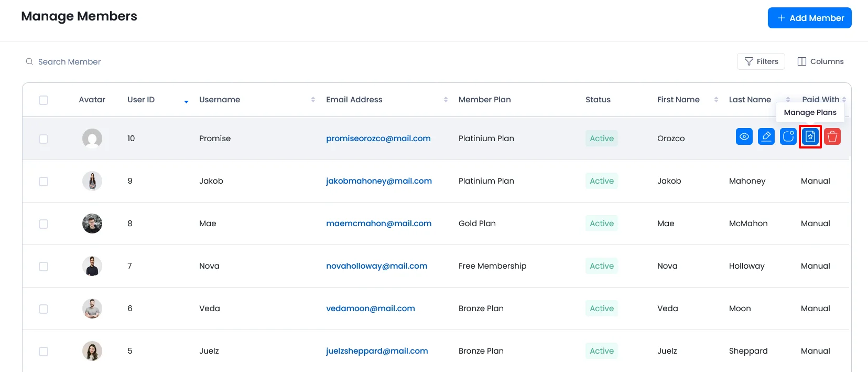Image resolution: width=868 pixels, height=372 pixels.
Task: Toggle the select-all checkbox in the table header
Action: [x=44, y=100]
